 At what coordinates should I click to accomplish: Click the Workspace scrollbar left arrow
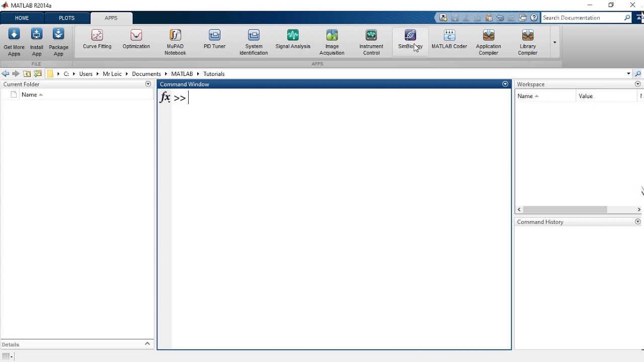(x=519, y=210)
